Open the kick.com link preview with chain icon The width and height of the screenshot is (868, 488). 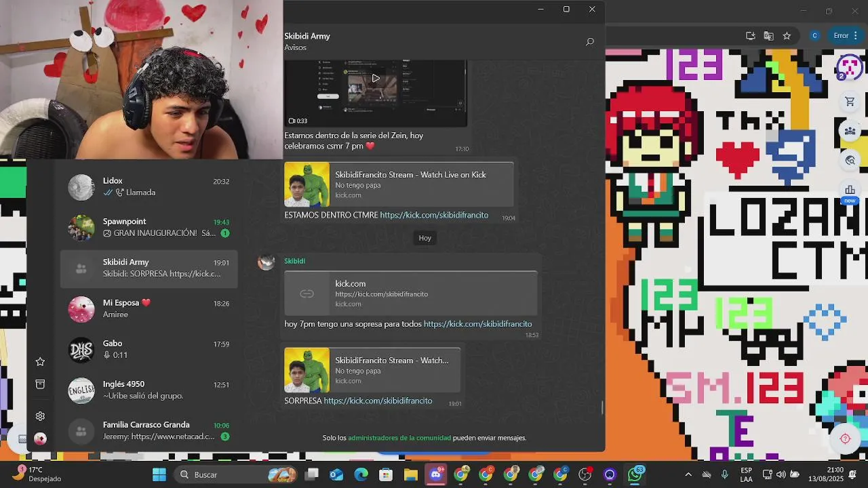pyautogui.click(x=410, y=293)
